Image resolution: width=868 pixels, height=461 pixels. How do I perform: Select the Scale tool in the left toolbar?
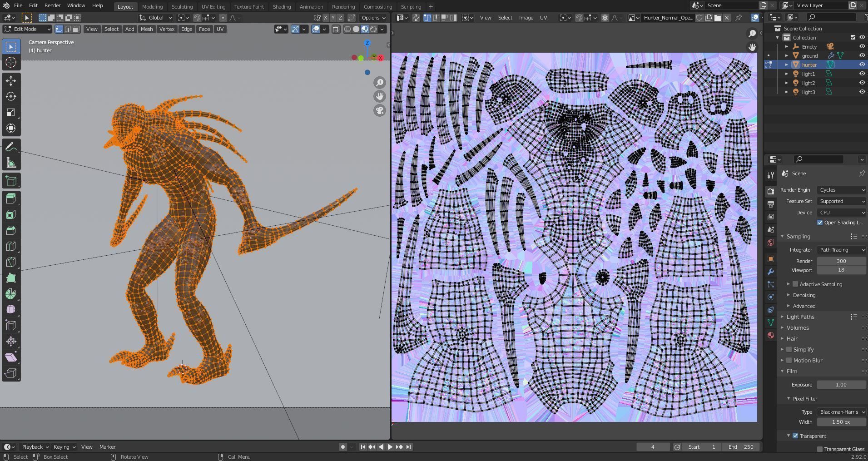pyautogui.click(x=11, y=113)
